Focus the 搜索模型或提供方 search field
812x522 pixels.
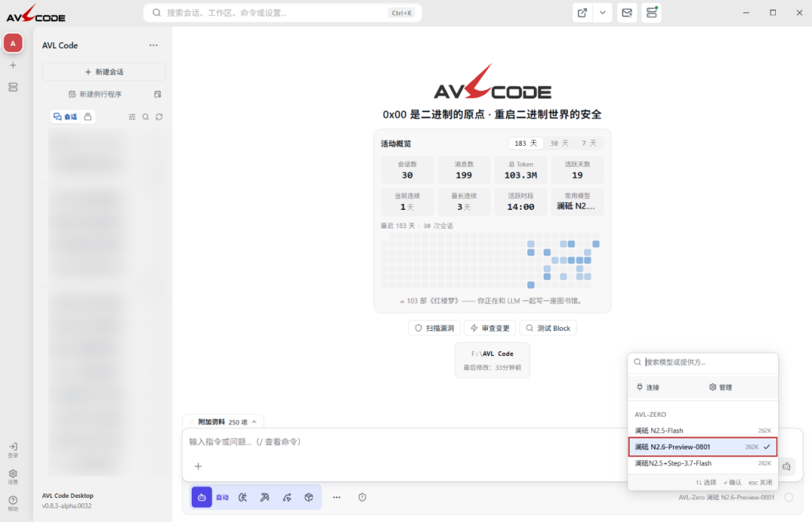[x=703, y=362]
